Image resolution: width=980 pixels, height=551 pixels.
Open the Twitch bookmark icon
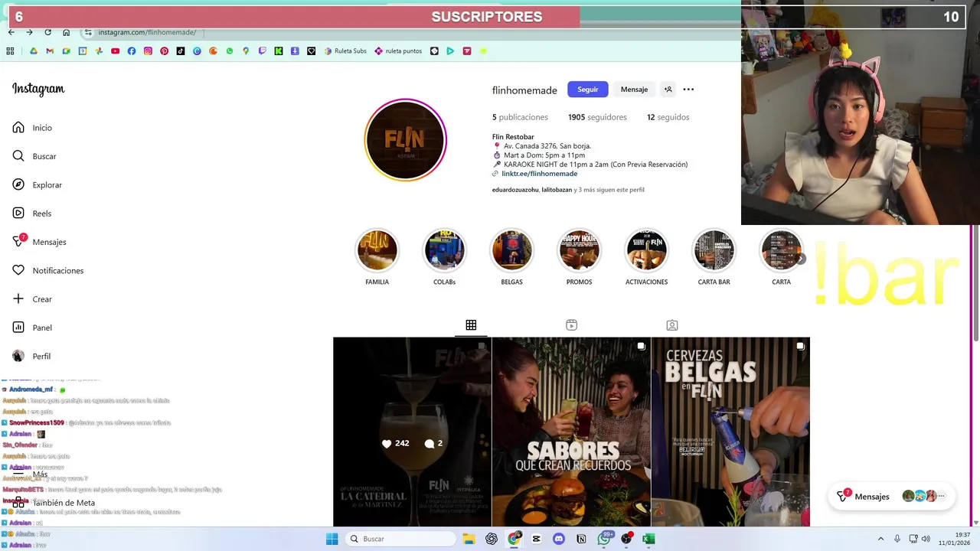(262, 51)
